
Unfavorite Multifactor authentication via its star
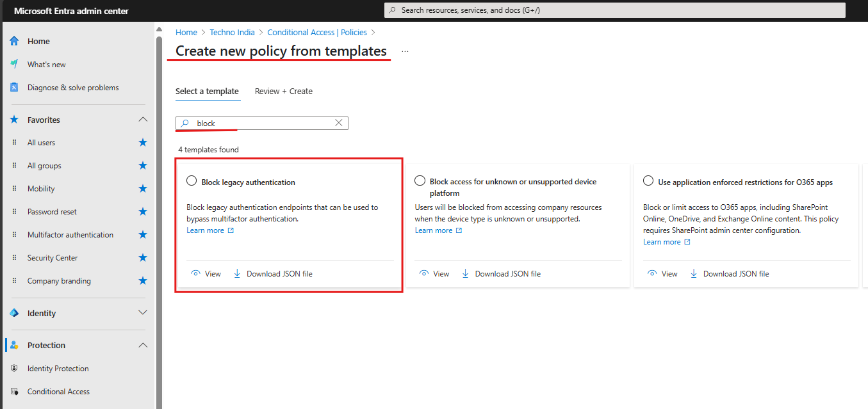pos(143,235)
